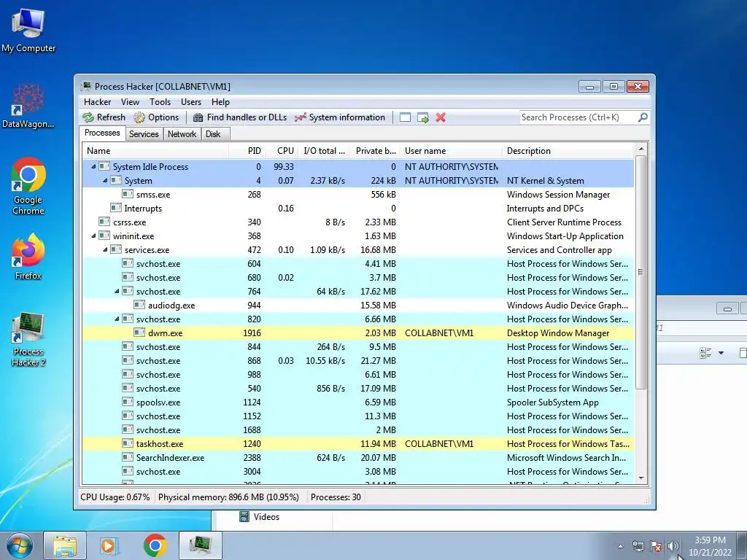Click the red X terminate icon in toolbar

click(441, 117)
